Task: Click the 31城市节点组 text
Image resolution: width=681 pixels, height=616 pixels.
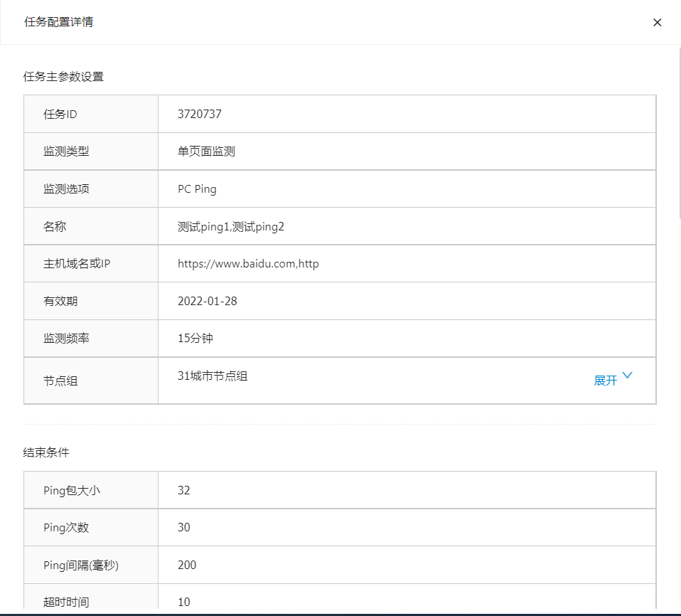Action: (213, 376)
